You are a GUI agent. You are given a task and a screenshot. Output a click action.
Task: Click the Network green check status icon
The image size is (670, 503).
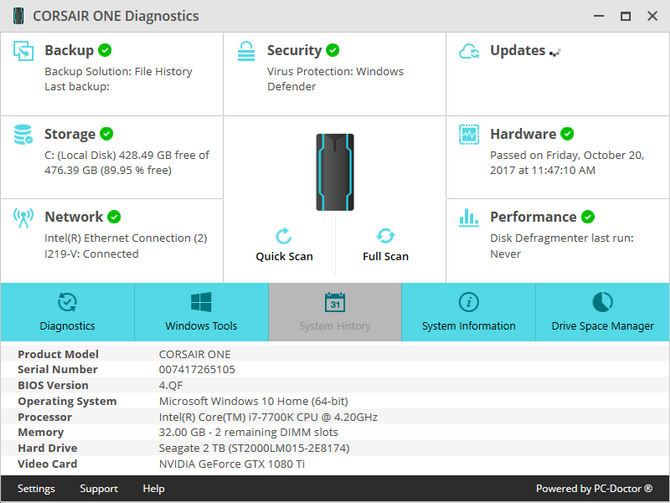coord(114,217)
